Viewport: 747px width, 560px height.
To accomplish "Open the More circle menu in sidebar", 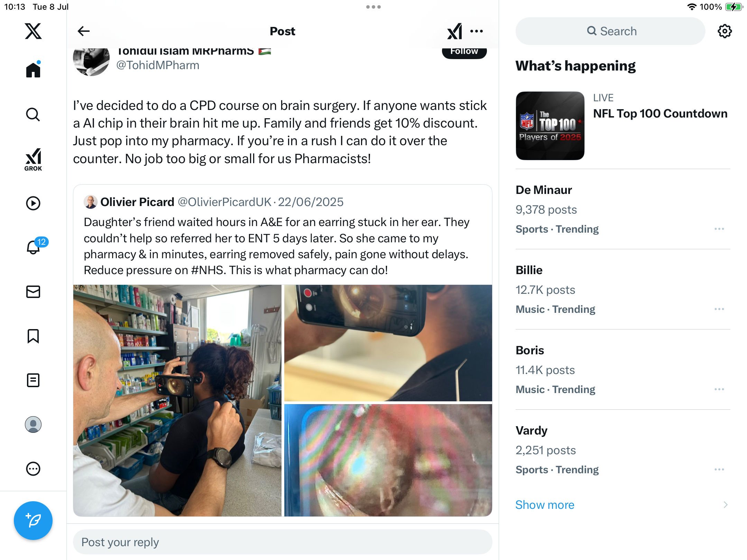I will 33,469.
